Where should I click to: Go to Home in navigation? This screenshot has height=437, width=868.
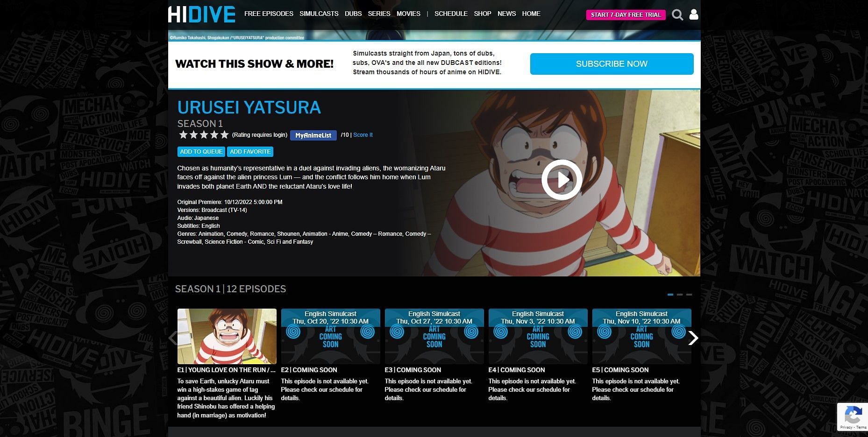coord(531,14)
